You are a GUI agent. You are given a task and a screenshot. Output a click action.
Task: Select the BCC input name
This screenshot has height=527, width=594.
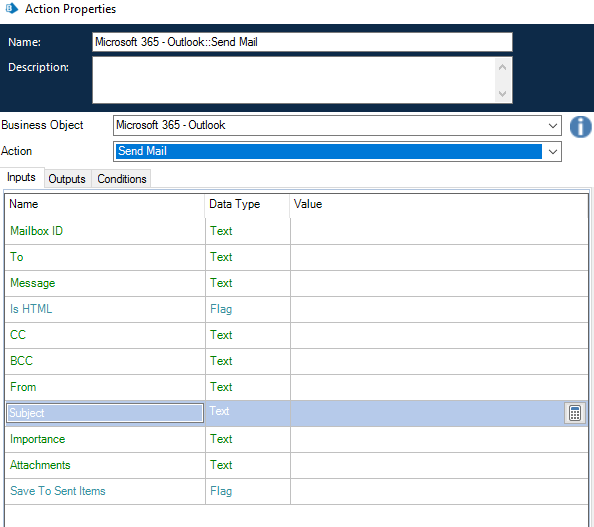[21, 361]
